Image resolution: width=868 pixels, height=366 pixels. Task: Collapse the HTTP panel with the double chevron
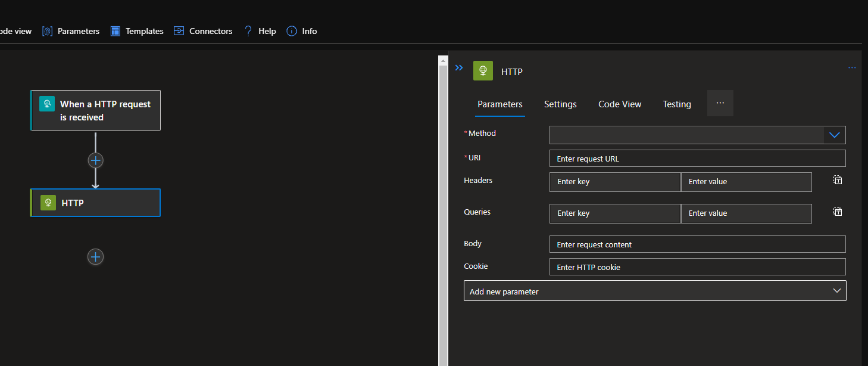click(x=458, y=68)
